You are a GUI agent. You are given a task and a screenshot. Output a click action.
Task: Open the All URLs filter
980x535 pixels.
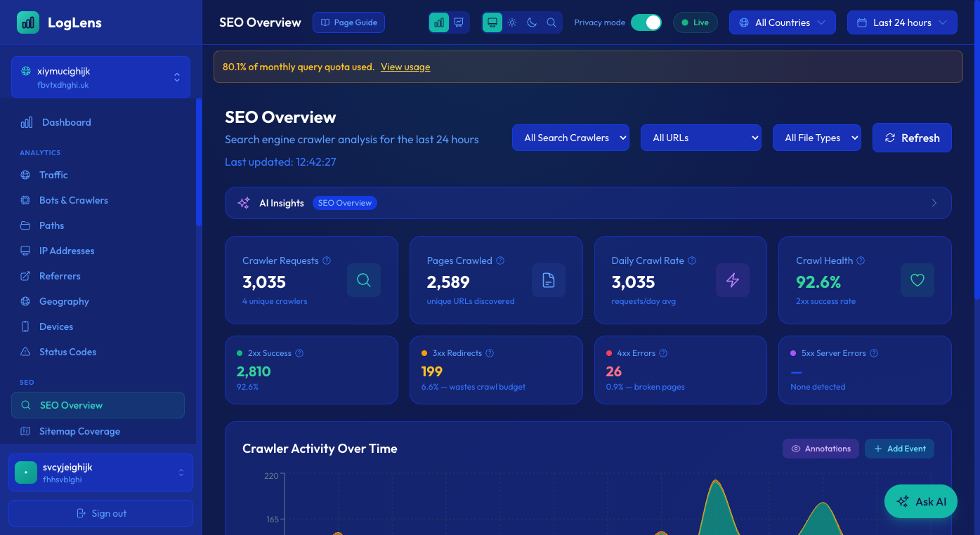(x=701, y=138)
